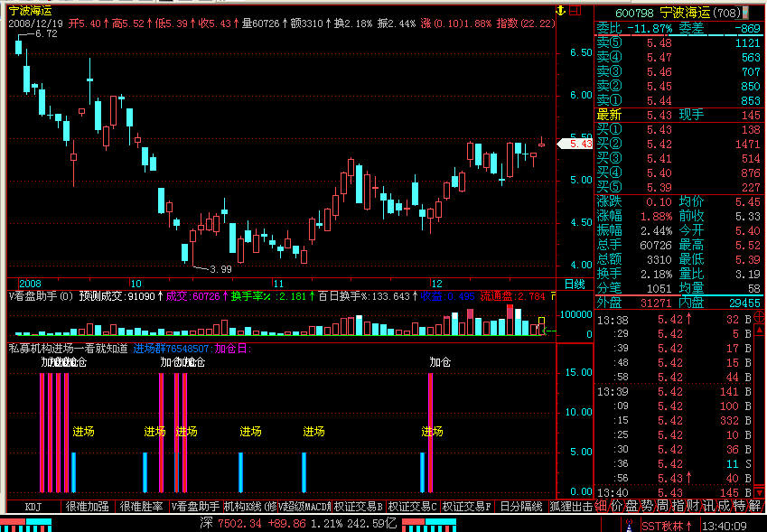Click the 2008 marker on time axis

click(31, 285)
